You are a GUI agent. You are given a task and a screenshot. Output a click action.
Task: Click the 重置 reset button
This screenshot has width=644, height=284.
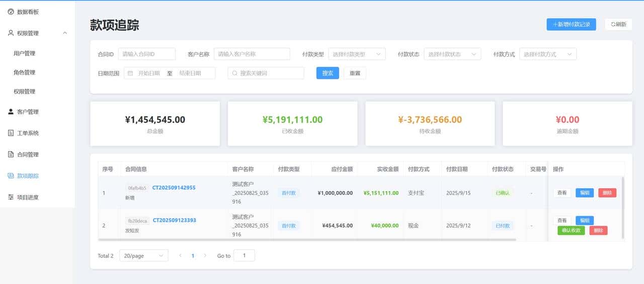coord(355,73)
